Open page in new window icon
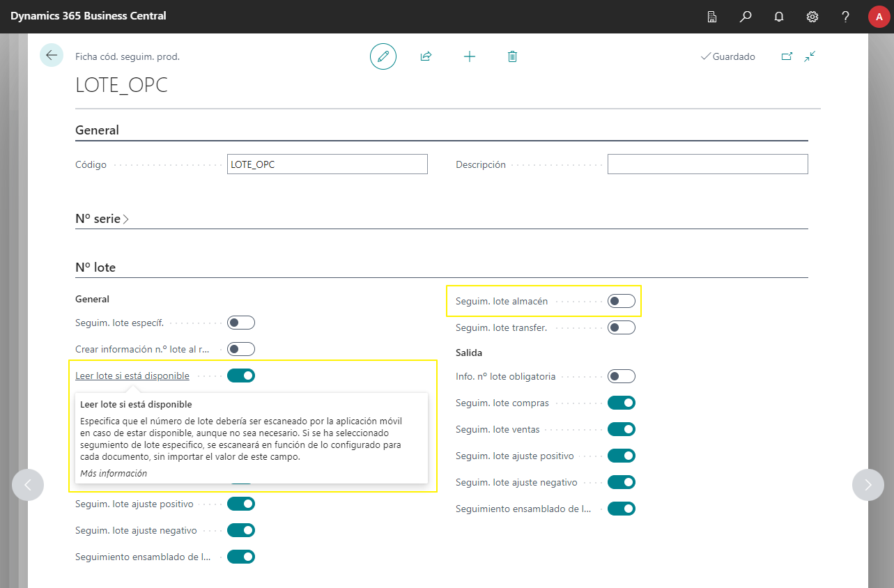 click(787, 56)
